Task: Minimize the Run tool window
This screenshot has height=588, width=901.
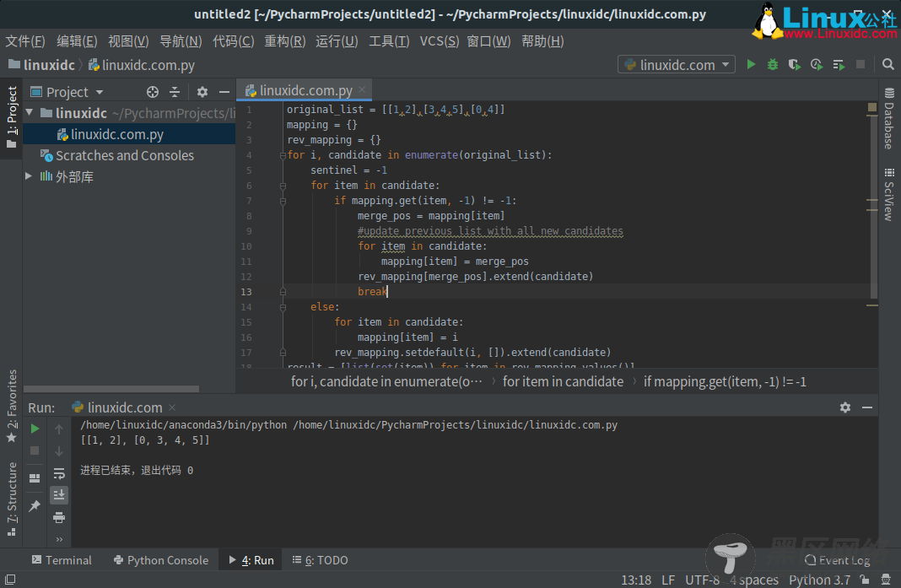Action: click(867, 407)
